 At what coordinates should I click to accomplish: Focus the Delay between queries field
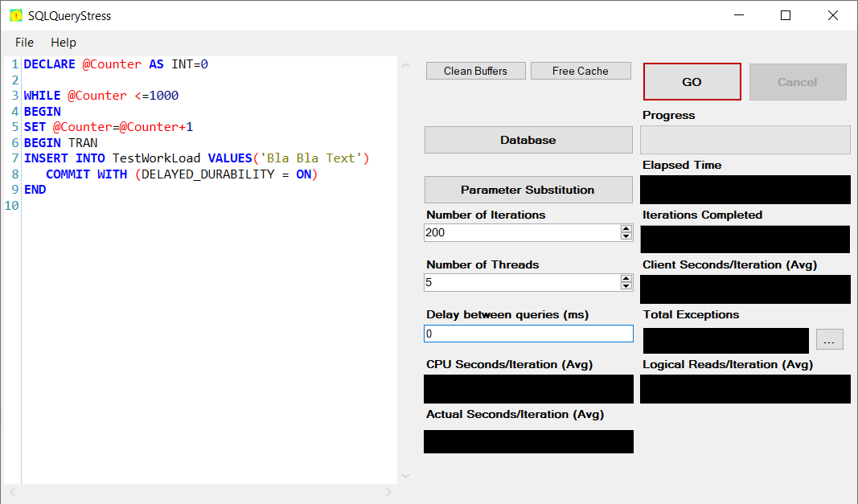pyautogui.click(x=528, y=334)
